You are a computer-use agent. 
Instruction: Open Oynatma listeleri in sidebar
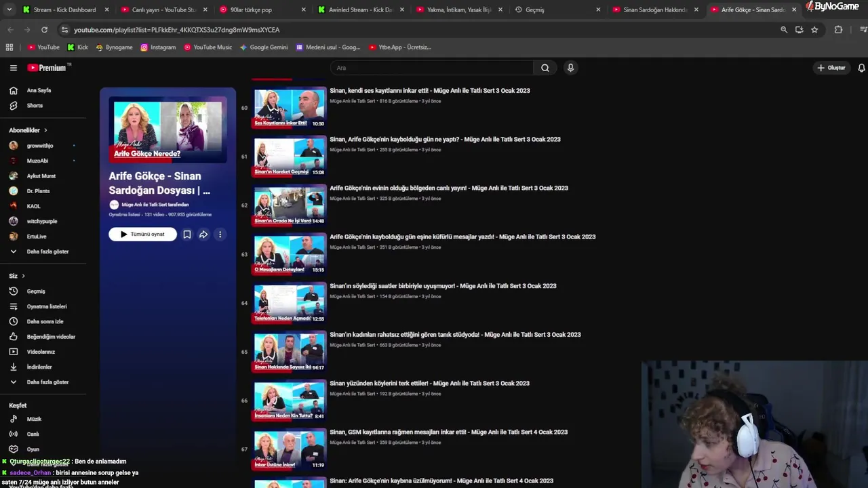(47, 306)
